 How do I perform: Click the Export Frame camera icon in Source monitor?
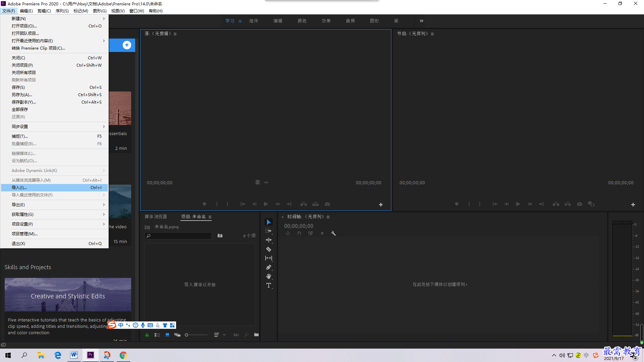(x=327, y=204)
